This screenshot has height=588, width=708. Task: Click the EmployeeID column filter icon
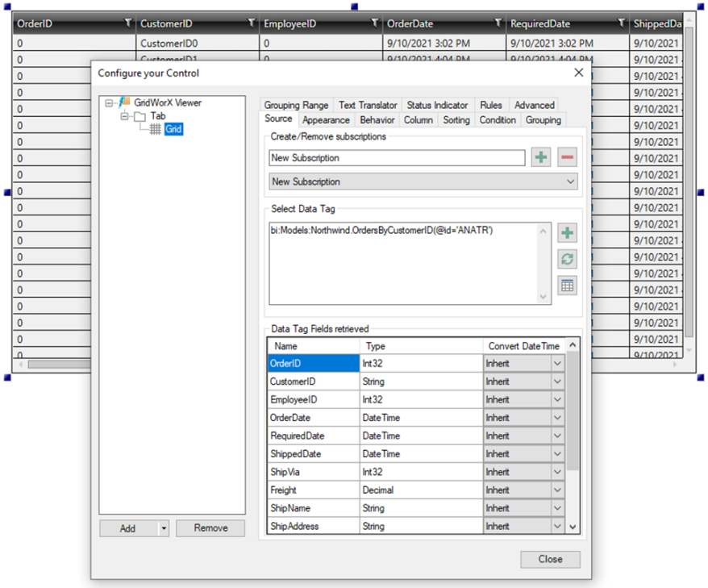(375, 23)
